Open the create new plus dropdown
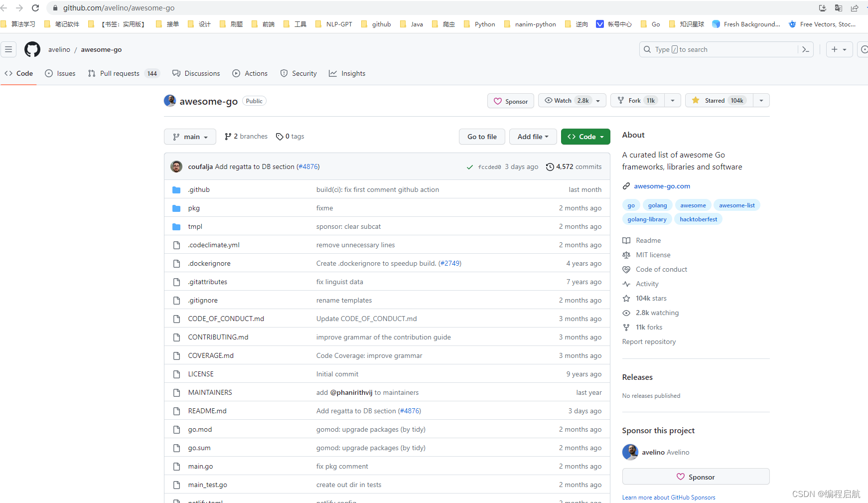This screenshot has height=503, width=868. (839, 49)
